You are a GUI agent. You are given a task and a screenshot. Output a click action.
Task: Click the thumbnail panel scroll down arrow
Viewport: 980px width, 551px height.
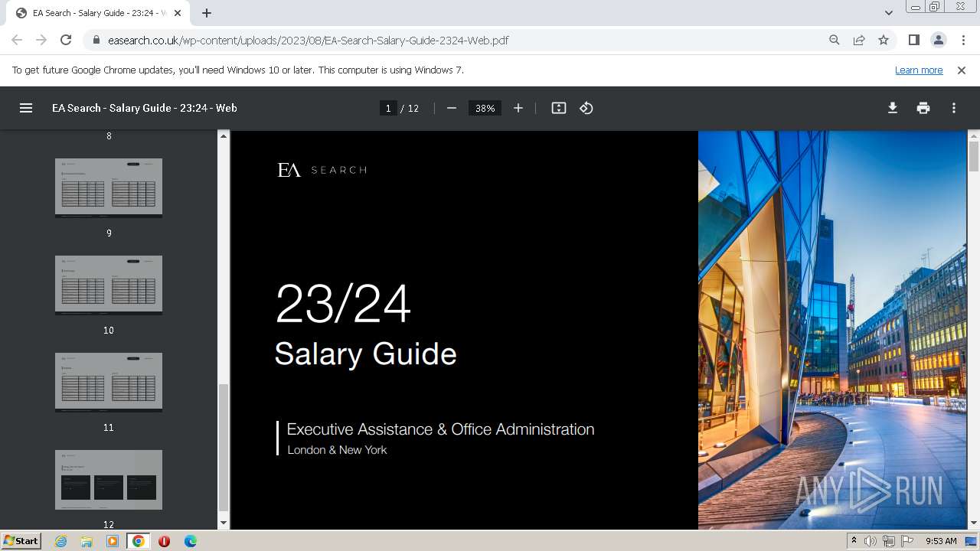click(x=224, y=523)
